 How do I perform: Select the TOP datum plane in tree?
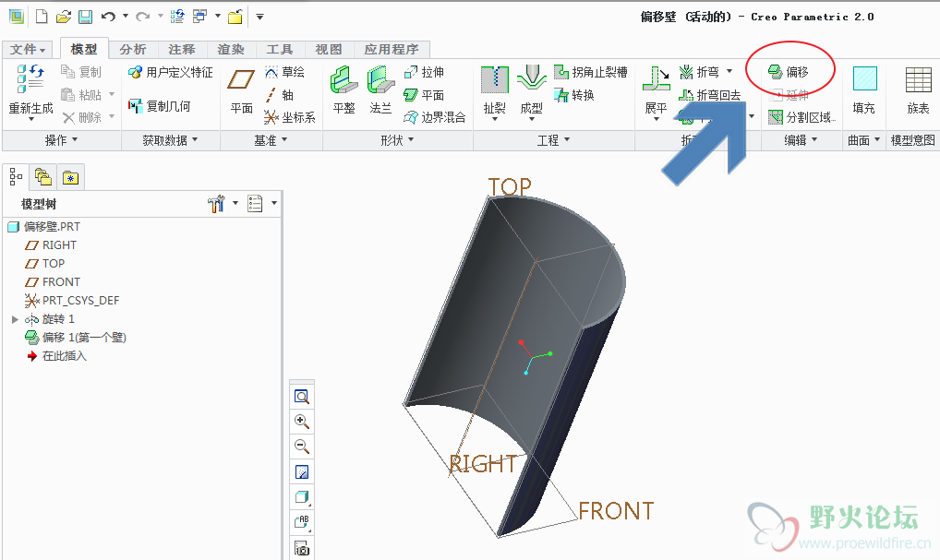click(45, 264)
